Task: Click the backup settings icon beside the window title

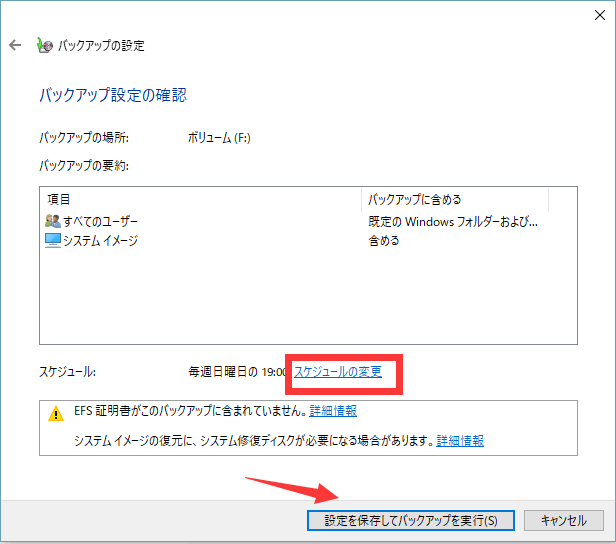Action: click(x=44, y=46)
